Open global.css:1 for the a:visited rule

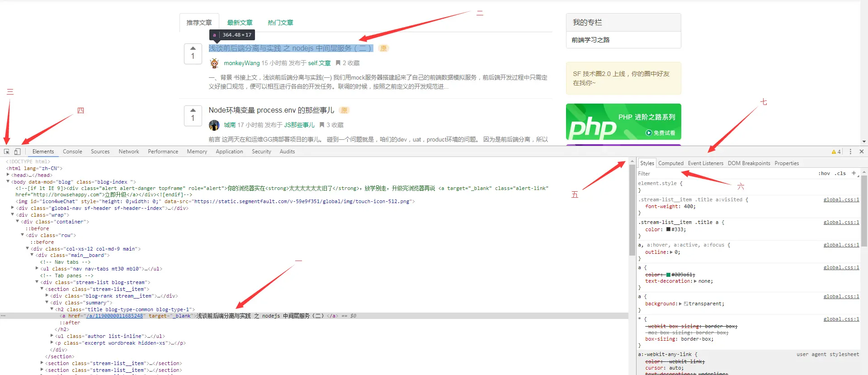(841, 199)
